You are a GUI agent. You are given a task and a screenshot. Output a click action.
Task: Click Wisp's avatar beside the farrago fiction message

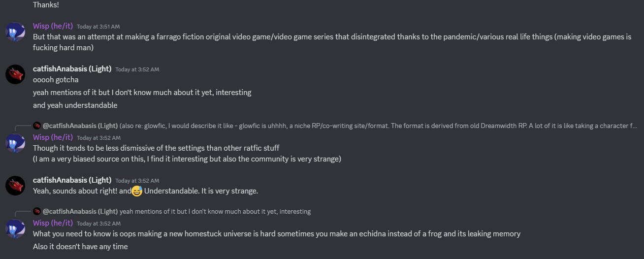point(15,32)
